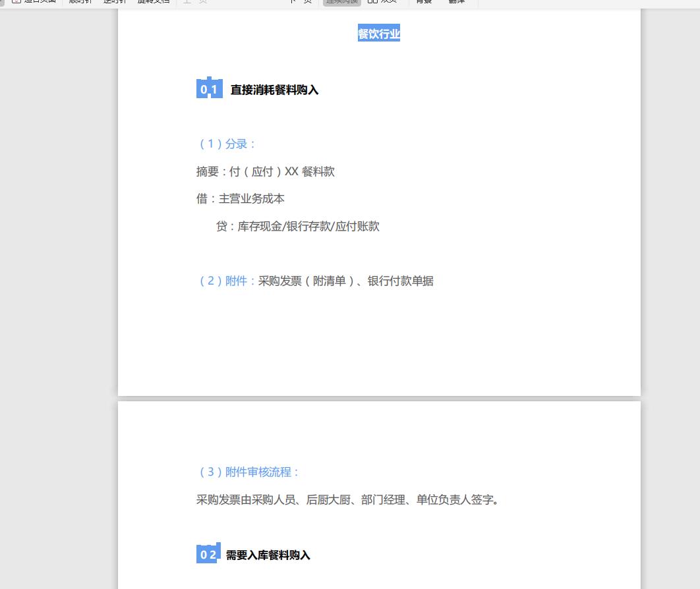
Task: Click the section header 02 需要入库餐料购入
Action: [x=254, y=555]
